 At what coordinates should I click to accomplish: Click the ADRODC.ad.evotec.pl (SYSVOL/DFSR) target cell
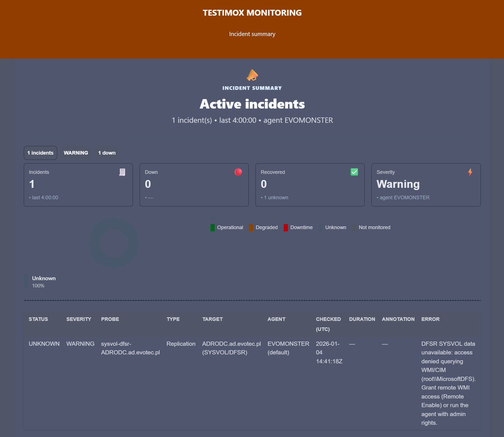coord(231,348)
